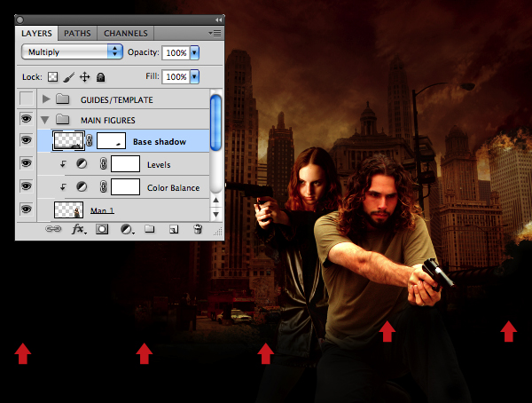
Task: Select the Man 1 layer thumbnail
Action: (x=69, y=210)
